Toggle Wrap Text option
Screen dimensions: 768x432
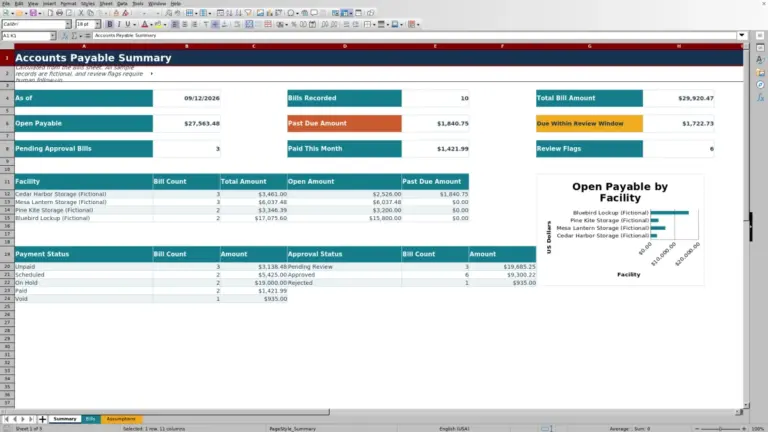[x=238, y=24]
